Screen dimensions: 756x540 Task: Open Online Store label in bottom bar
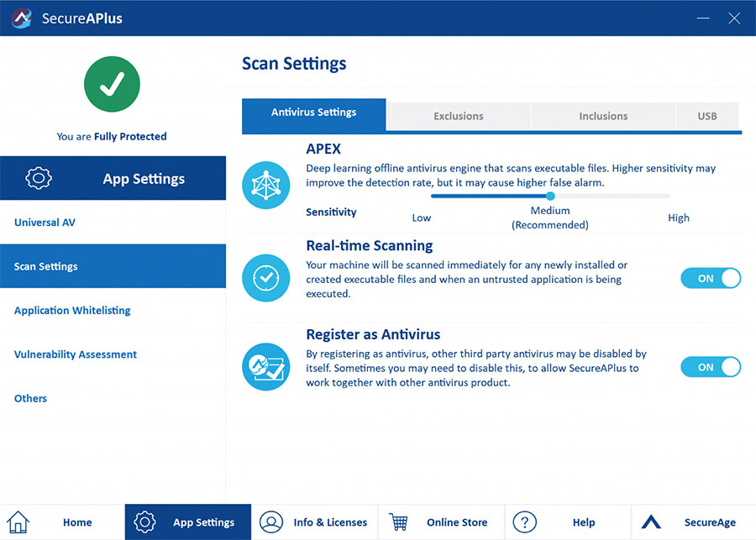(457, 522)
